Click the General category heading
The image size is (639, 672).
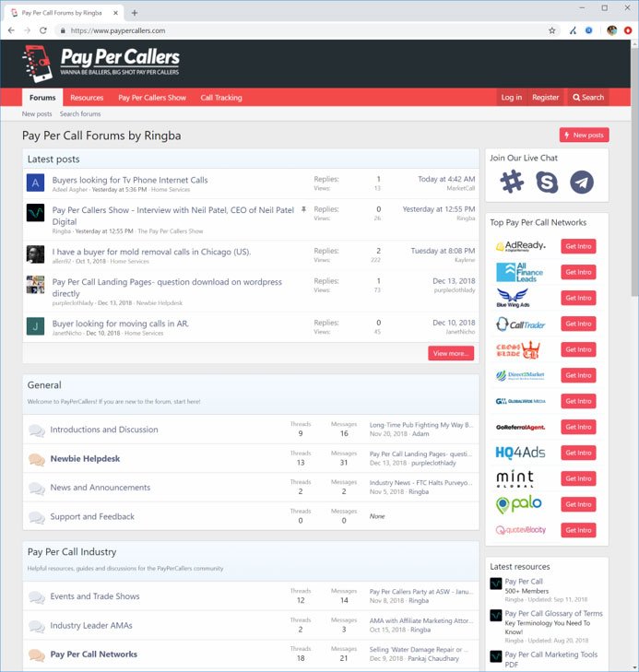[x=44, y=385]
